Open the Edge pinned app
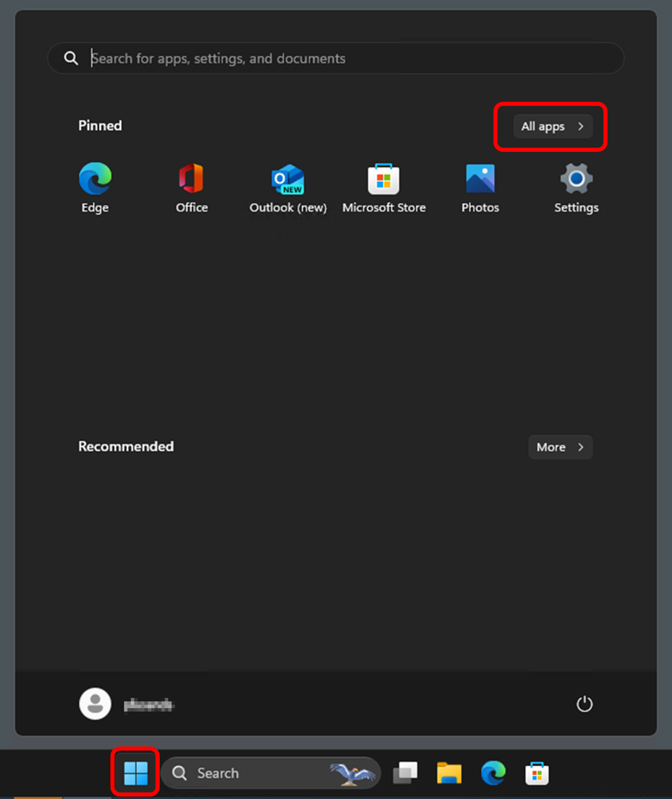672x799 pixels. [x=95, y=188]
